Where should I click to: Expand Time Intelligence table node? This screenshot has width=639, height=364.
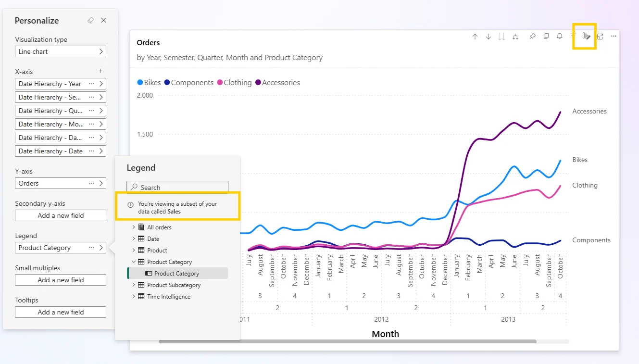click(x=134, y=296)
